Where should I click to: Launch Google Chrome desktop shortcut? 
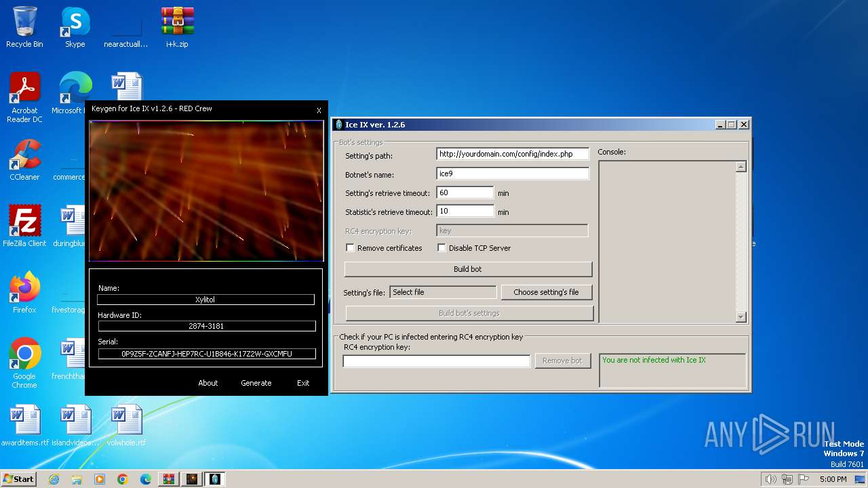click(24, 363)
